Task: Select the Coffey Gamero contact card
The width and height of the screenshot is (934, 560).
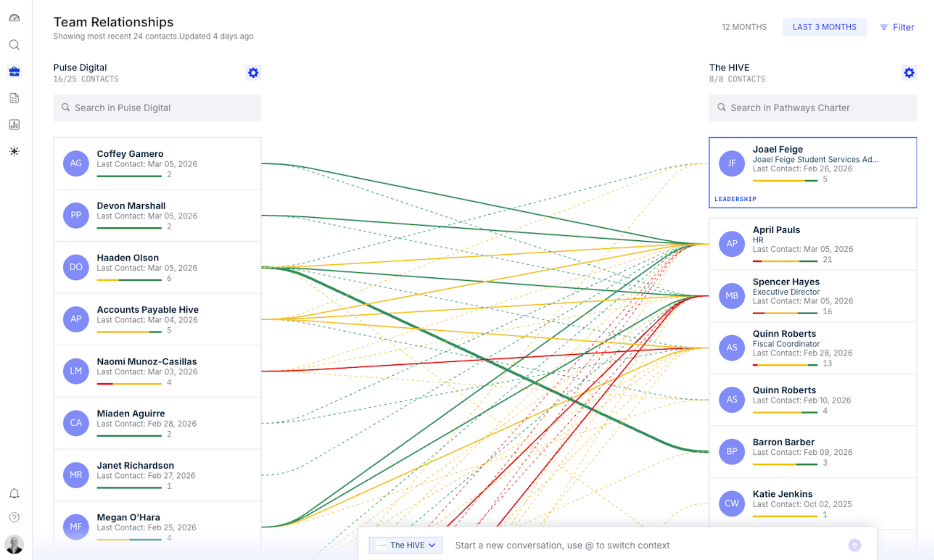Action: [x=157, y=164]
